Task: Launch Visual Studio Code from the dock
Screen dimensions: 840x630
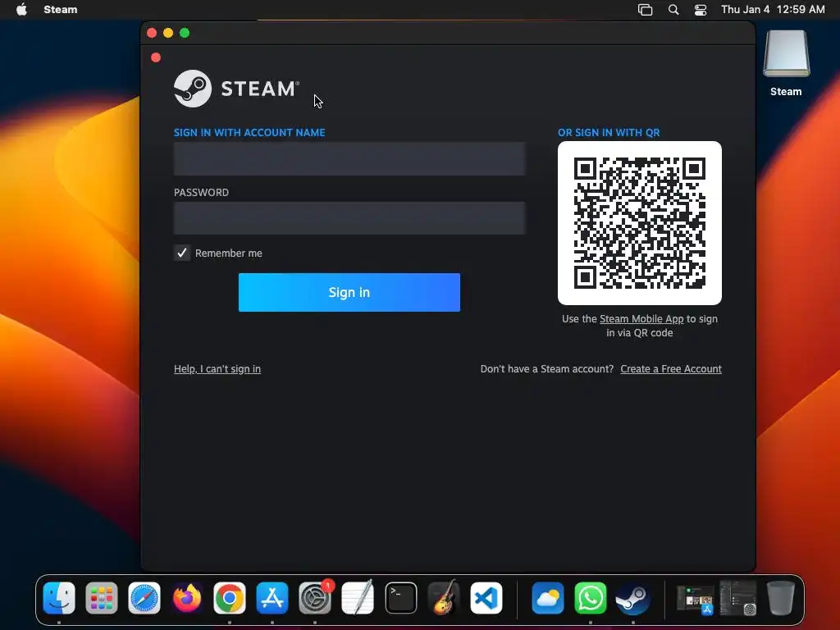Action: 486,598
